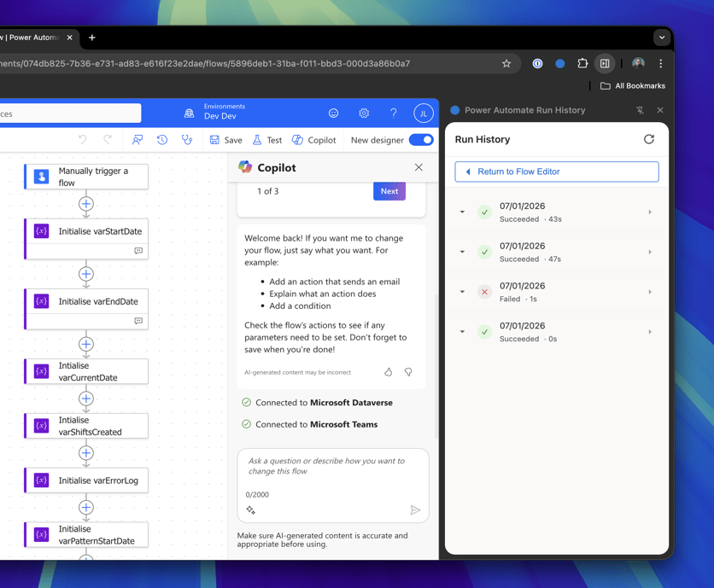
Task: Save the flow
Action: coord(225,140)
